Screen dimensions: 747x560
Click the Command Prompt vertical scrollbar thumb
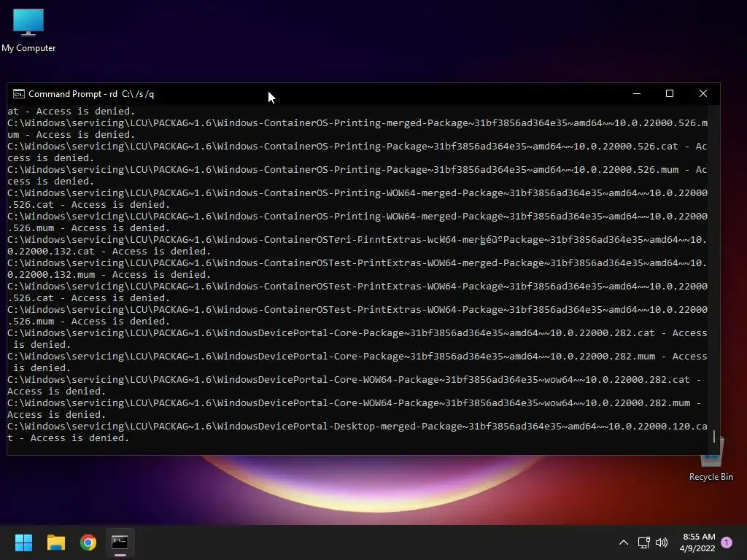tap(713, 436)
